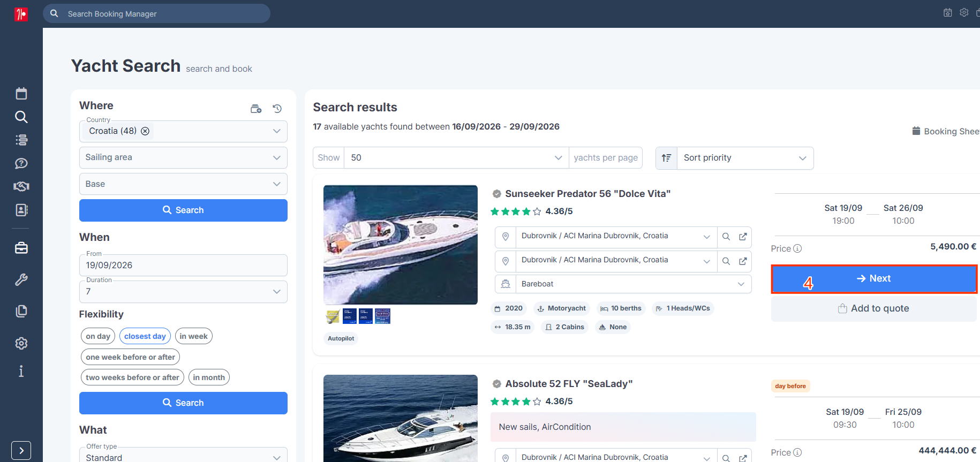The height and width of the screenshot is (462, 980).
Task: Open external link in Dolce Vita's second base row
Action: pos(743,261)
